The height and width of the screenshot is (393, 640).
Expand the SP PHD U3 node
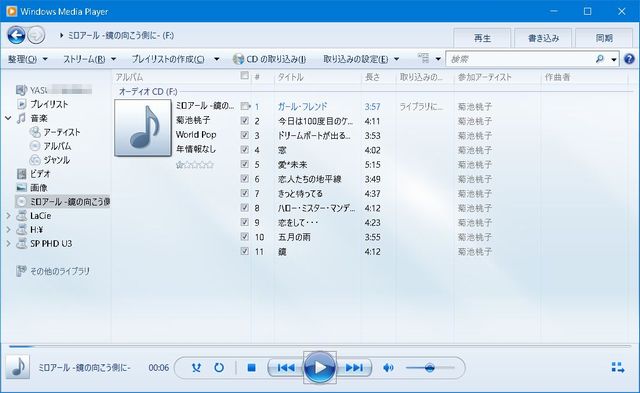8,244
